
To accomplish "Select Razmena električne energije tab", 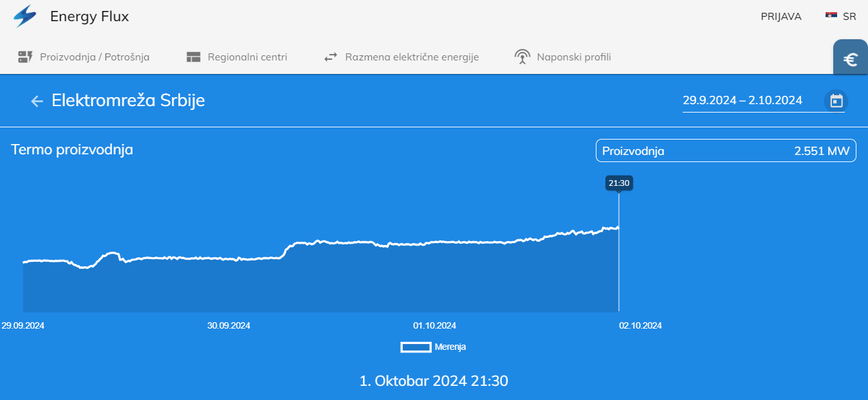I will 412,57.
